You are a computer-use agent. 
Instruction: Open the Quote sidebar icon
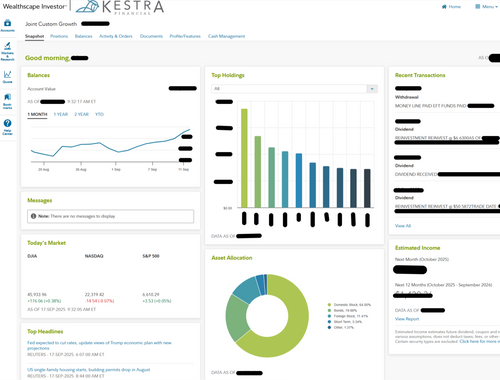(x=7, y=76)
